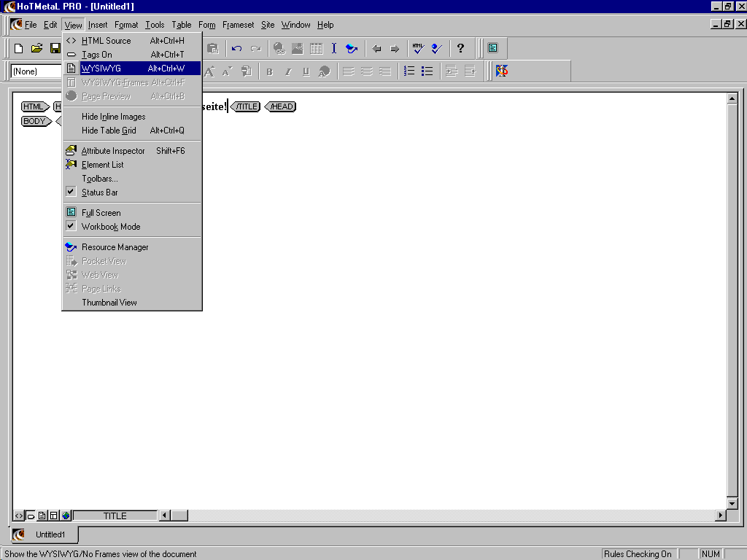Click the align center icon
Viewport: 747px width, 560px height.
[366, 71]
